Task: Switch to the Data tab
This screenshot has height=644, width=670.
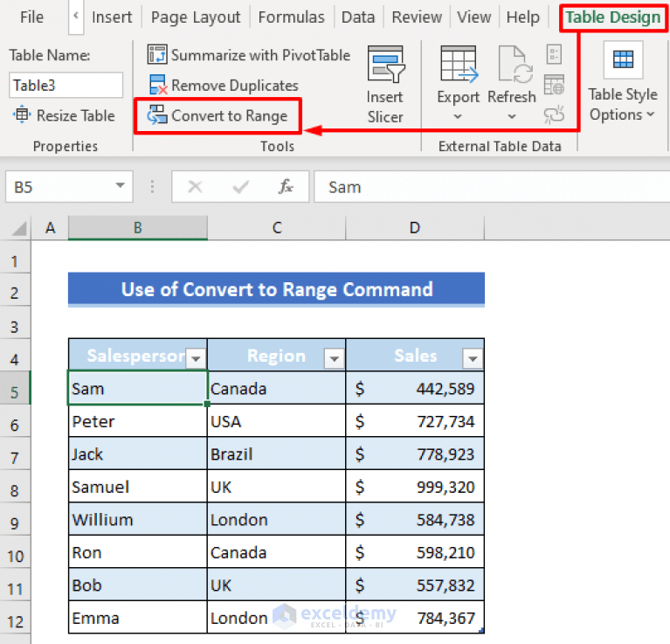Action: (358, 17)
